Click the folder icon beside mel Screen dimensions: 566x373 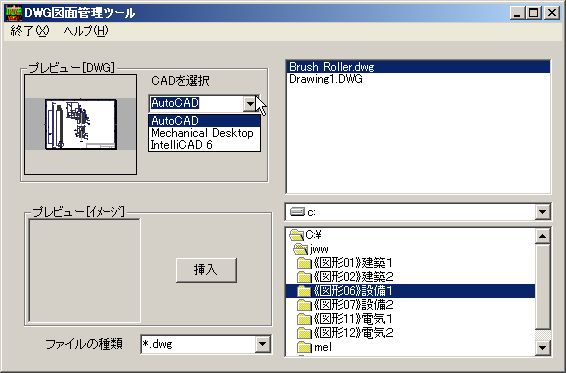pos(304,347)
